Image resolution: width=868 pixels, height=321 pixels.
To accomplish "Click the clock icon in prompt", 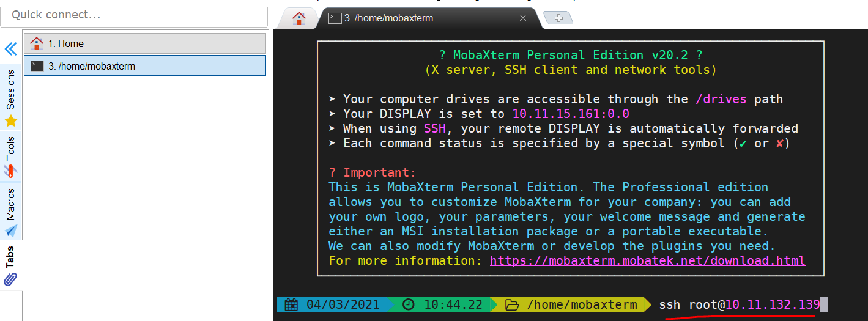I will pyautogui.click(x=409, y=304).
